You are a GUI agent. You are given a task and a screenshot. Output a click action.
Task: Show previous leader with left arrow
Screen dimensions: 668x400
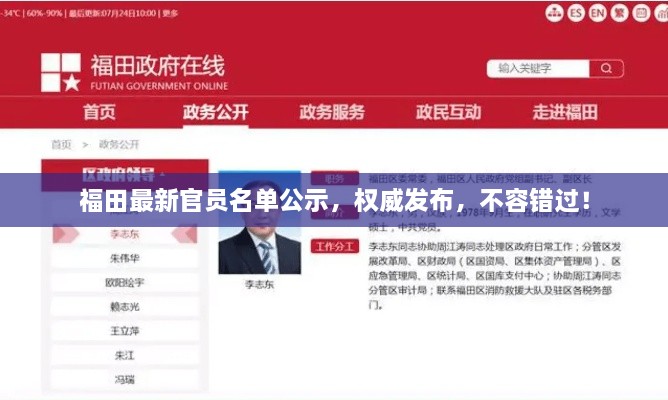(66, 234)
